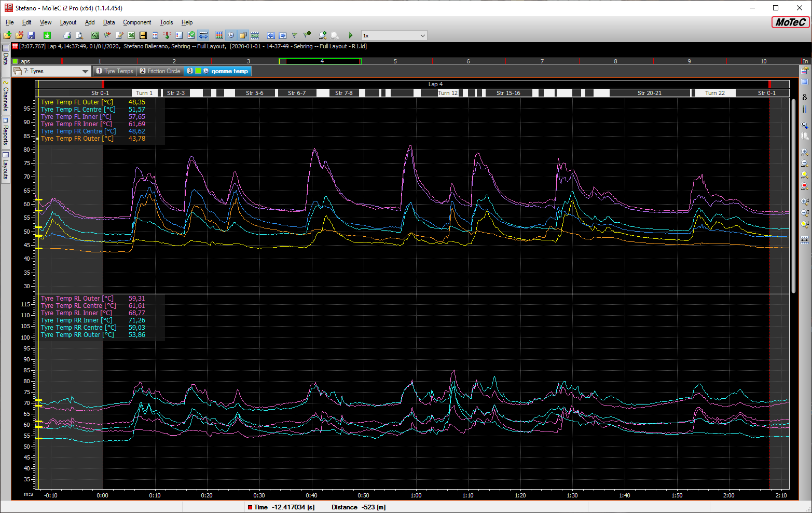Open the playback speed 1x dropdown
The image size is (812, 513).
point(394,35)
